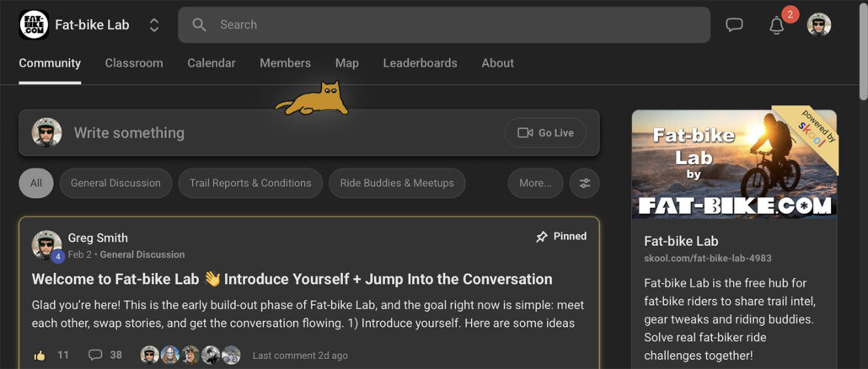Viewport: 868px width, 369px height.
Task: Open the profile avatar menu
Action: click(818, 25)
